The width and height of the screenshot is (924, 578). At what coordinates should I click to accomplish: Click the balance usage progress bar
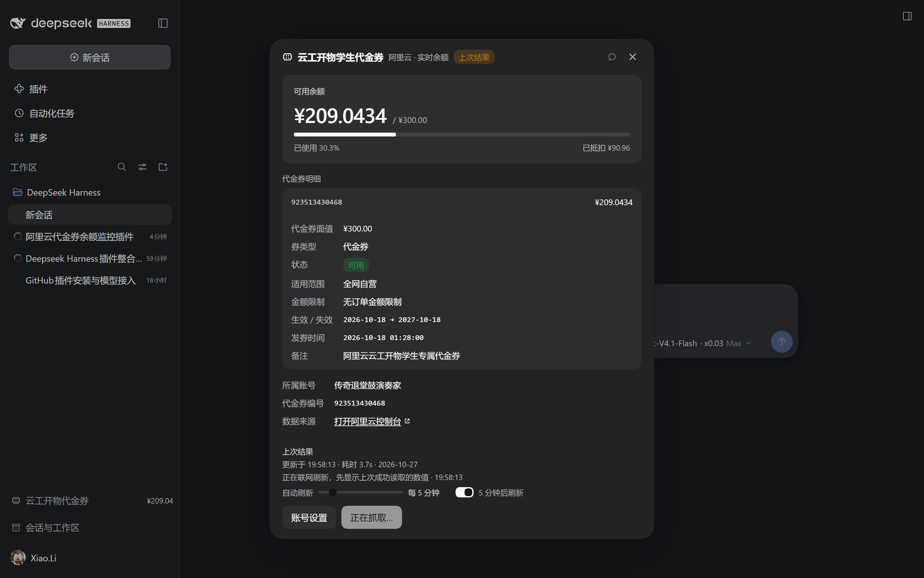(462, 135)
